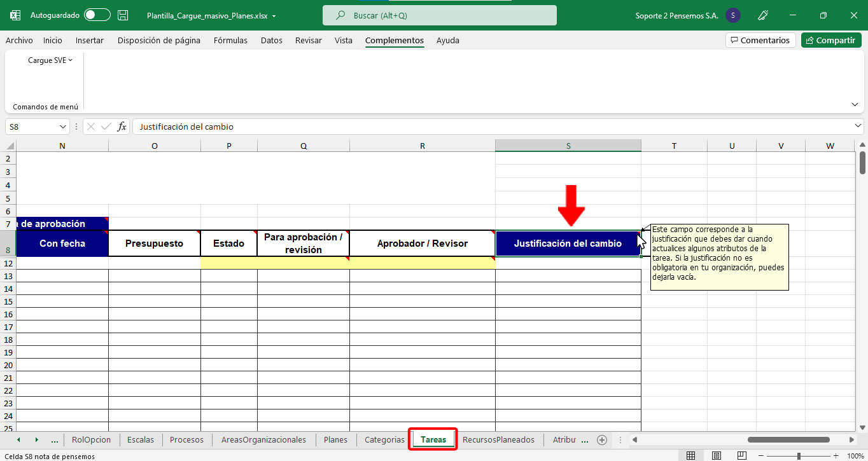The width and height of the screenshot is (868, 461).
Task: Collapse the ribbon with the chevron
Action: point(854,104)
